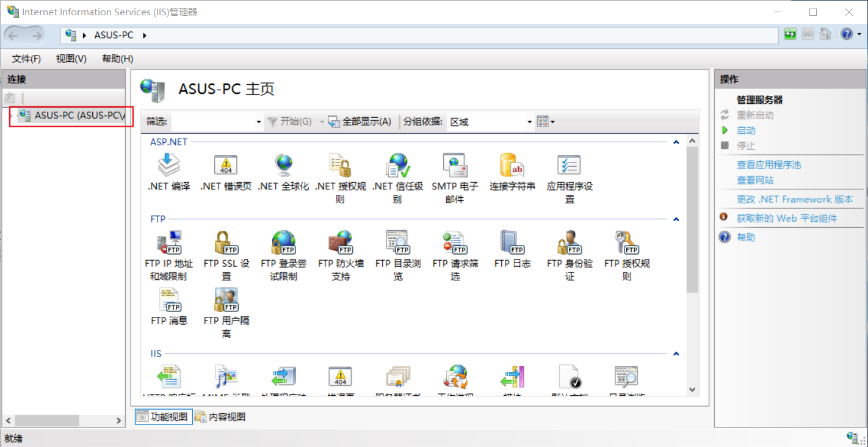Image resolution: width=868 pixels, height=447 pixels.
Task: Open the 分组依据 区域 dropdown
Action: (x=529, y=122)
